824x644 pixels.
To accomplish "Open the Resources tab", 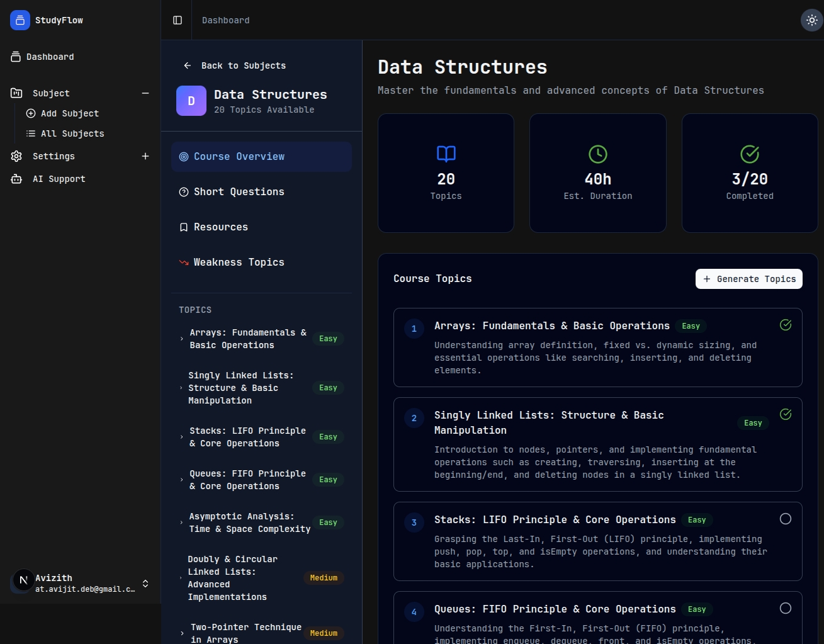I will coord(261,227).
